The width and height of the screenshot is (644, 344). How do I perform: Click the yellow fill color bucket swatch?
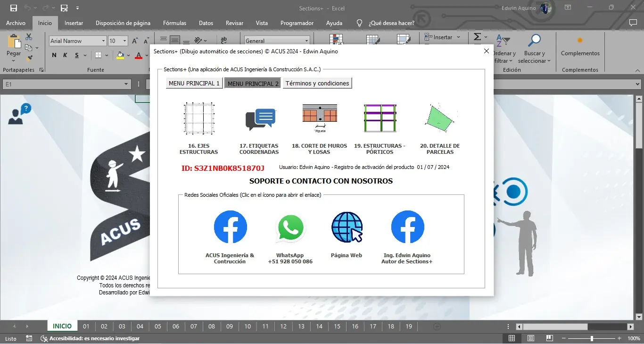tap(120, 56)
